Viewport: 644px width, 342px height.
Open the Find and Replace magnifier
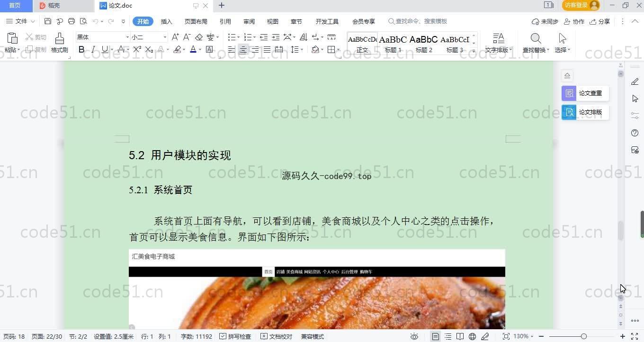click(x=536, y=38)
